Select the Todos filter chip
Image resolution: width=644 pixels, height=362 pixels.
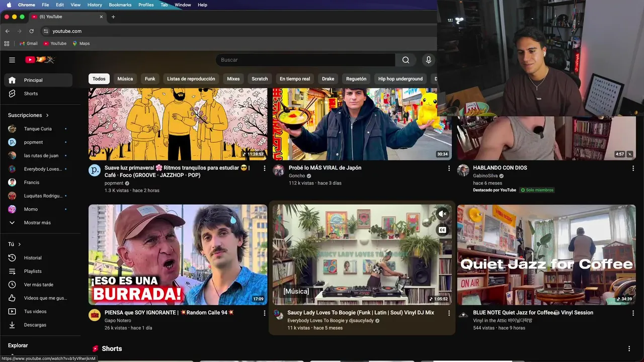(99, 79)
